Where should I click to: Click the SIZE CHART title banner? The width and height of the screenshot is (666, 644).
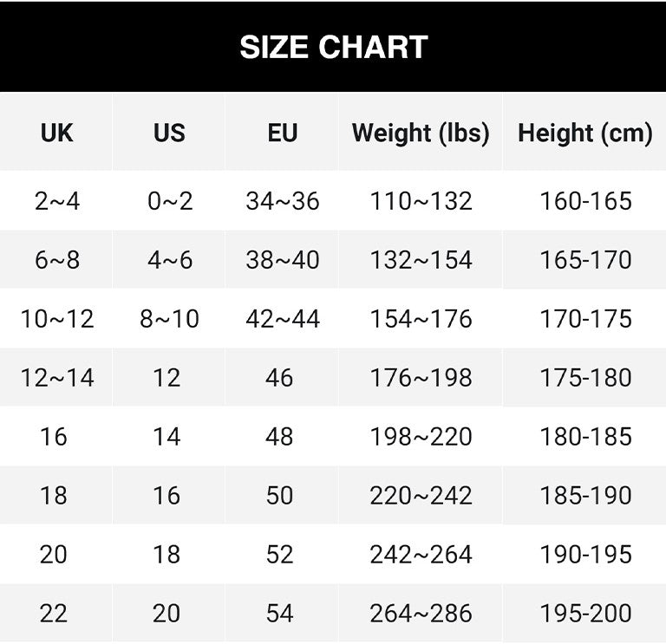[x=333, y=47]
